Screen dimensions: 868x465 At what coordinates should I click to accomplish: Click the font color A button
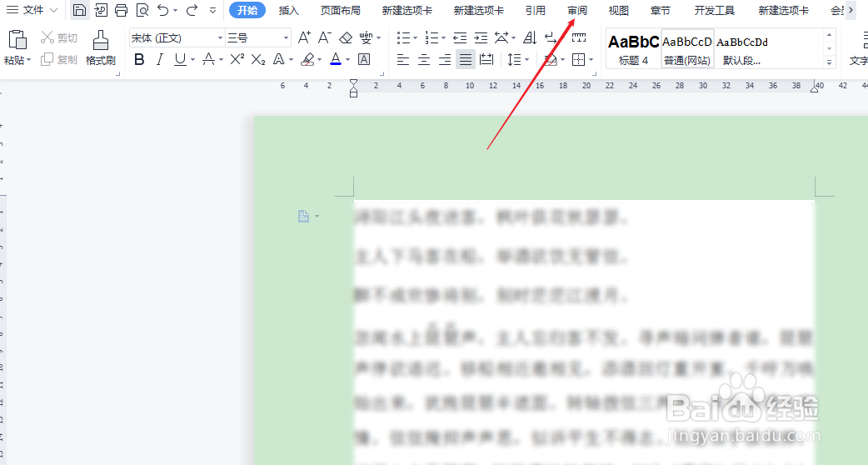(x=336, y=59)
